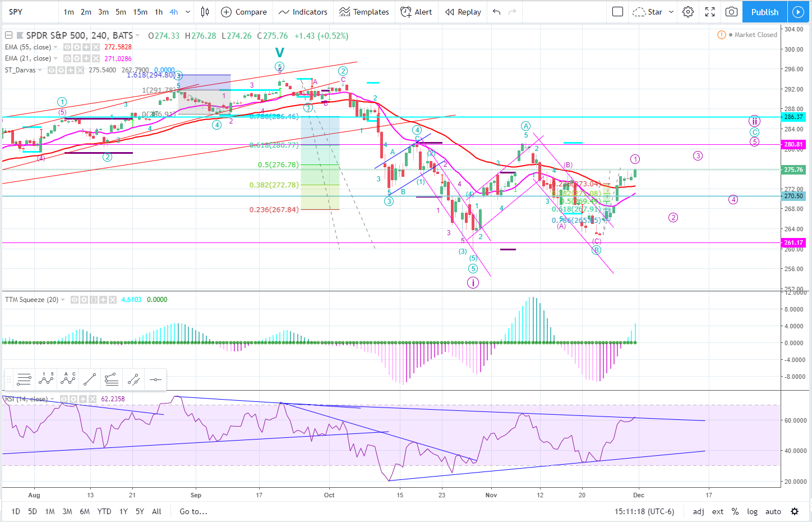Remove the EMA (21, close) indicator
This screenshot has width=812, height=522.
96,58
